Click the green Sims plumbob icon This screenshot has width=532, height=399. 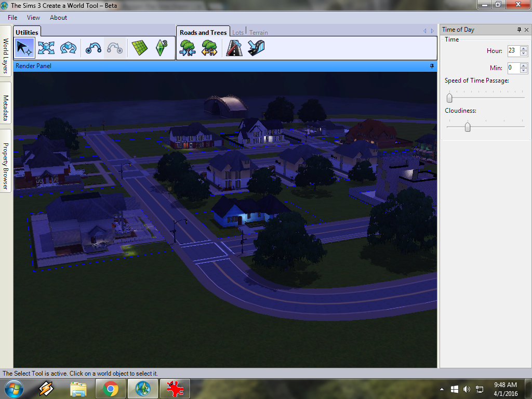(162, 48)
